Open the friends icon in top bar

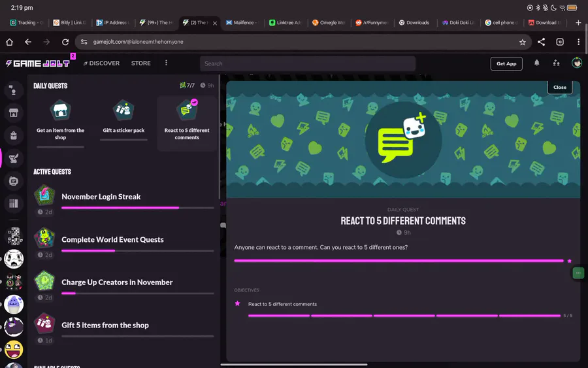(556, 63)
